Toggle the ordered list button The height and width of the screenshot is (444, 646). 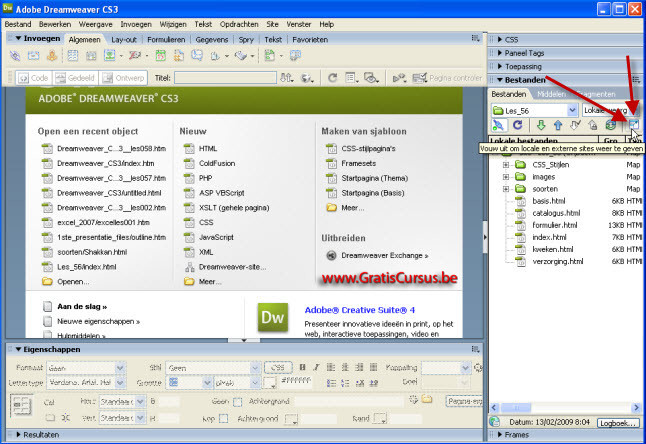coord(345,383)
